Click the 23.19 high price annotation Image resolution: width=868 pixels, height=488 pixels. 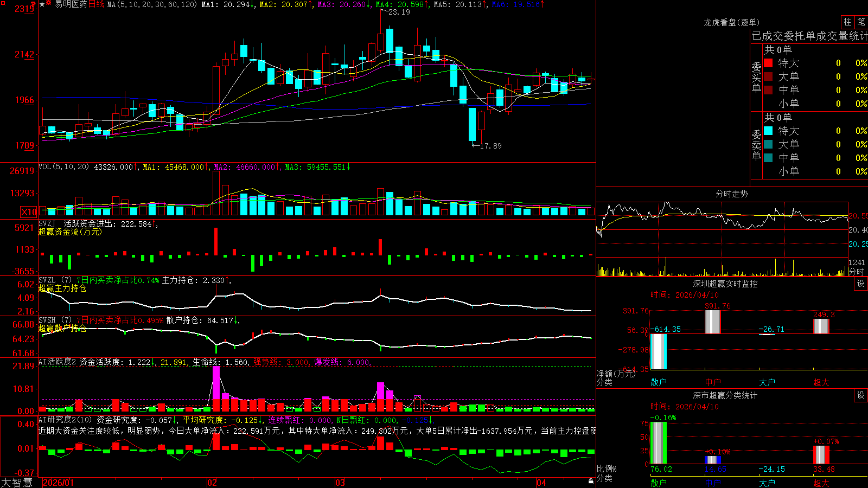[x=399, y=12]
